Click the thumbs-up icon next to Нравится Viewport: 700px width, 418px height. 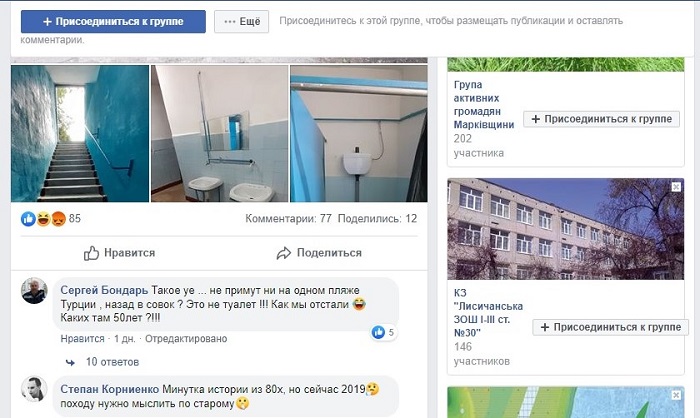[x=91, y=253]
